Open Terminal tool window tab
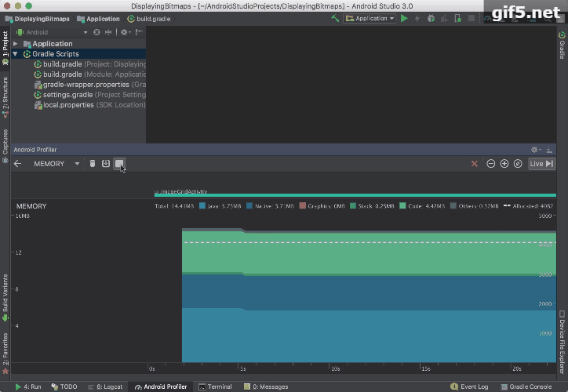568x392 pixels. tap(215, 387)
